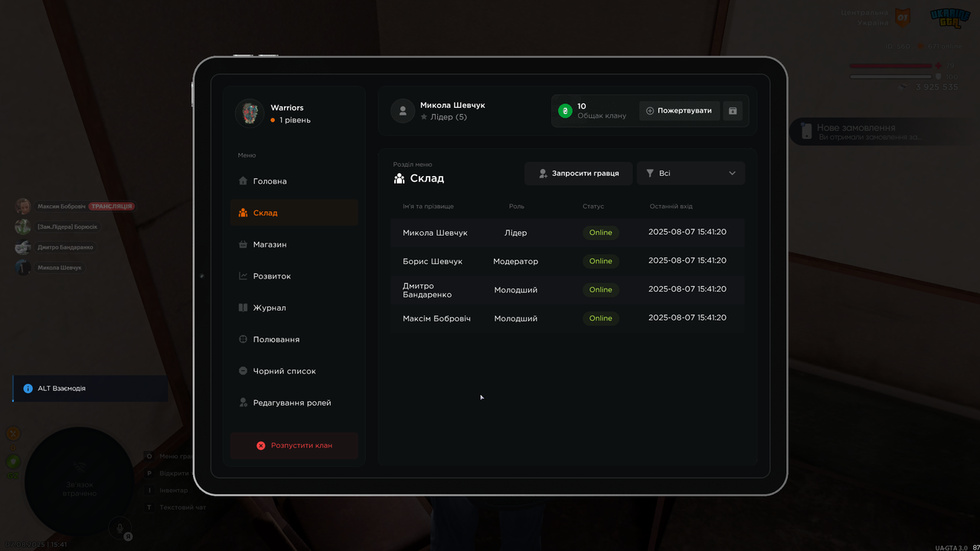Expand the Всі filter dropdown

[x=691, y=173]
